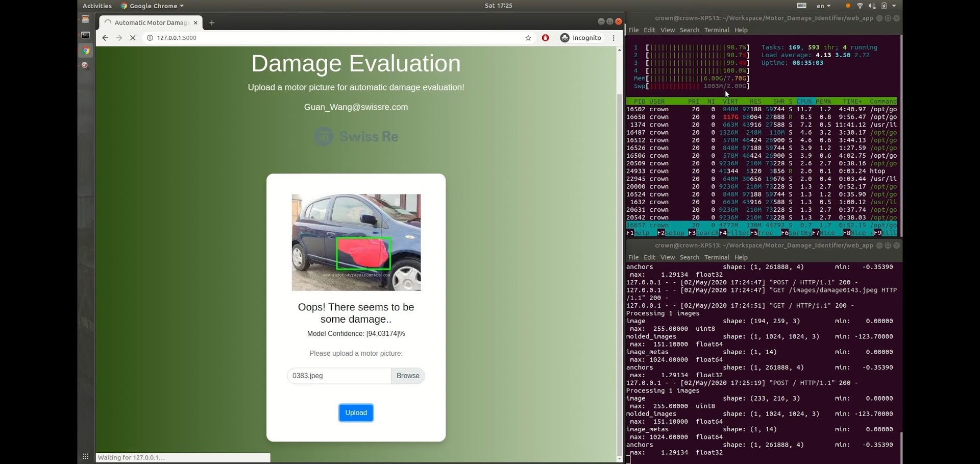Open the red Opera extension icon
This screenshot has height=464, width=980.
pyautogui.click(x=545, y=38)
